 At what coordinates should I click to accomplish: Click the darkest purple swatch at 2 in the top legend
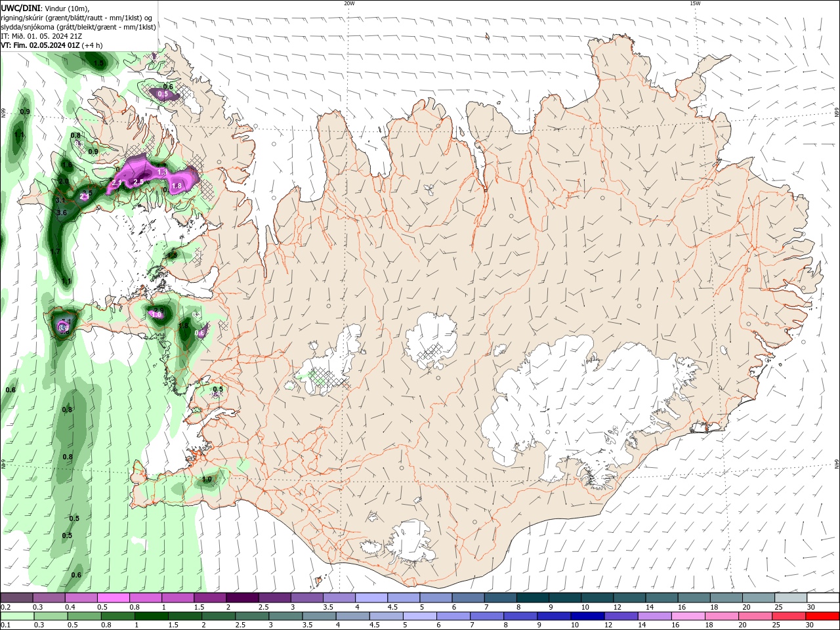[241, 597]
